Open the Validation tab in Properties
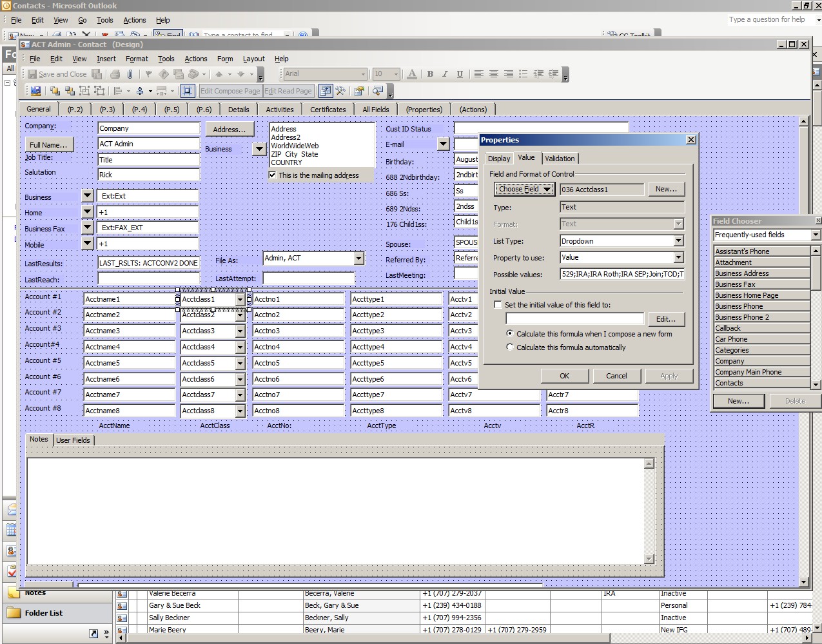The width and height of the screenshot is (822, 644). [x=560, y=159]
